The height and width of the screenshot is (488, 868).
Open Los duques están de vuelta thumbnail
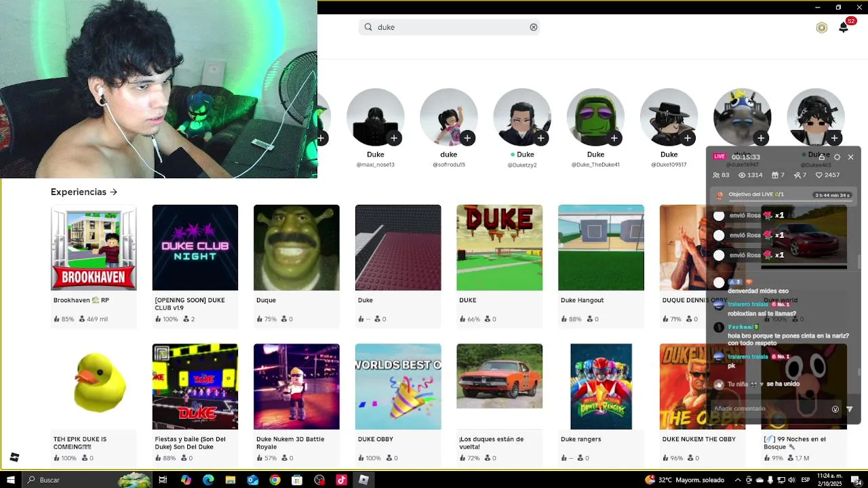pyautogui.click(x=500, y=386)
